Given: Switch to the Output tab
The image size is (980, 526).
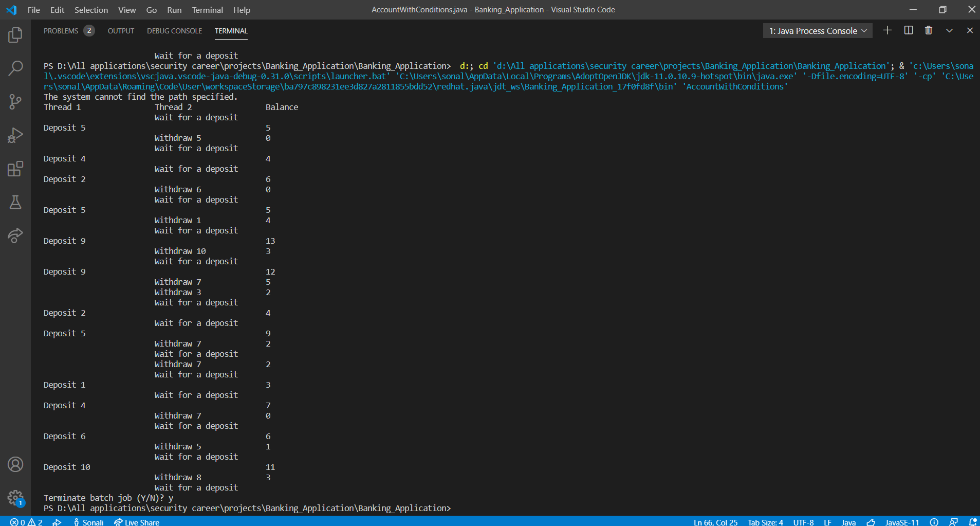Looking at the screenshot, I should point(121,31).
